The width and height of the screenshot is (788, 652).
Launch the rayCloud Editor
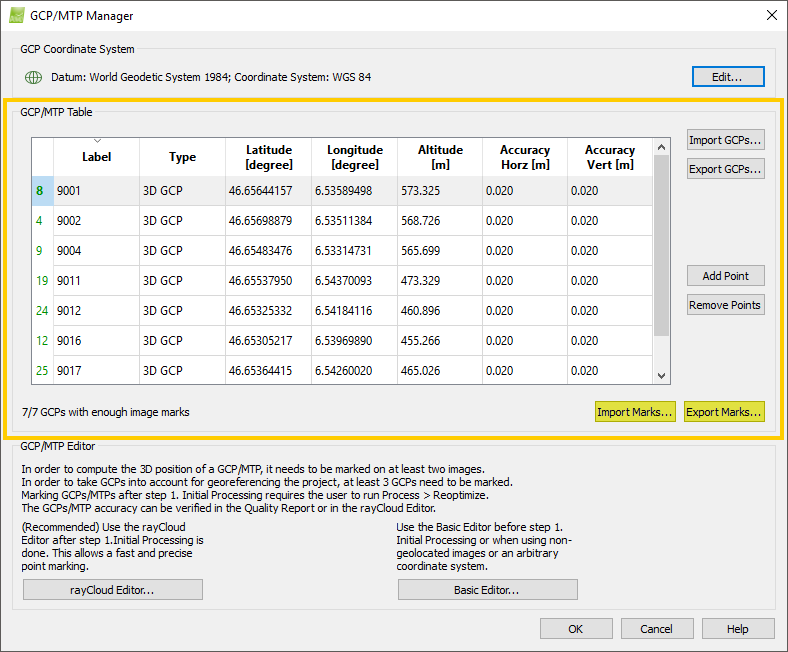pyautogui.click(x=112, y=590)
